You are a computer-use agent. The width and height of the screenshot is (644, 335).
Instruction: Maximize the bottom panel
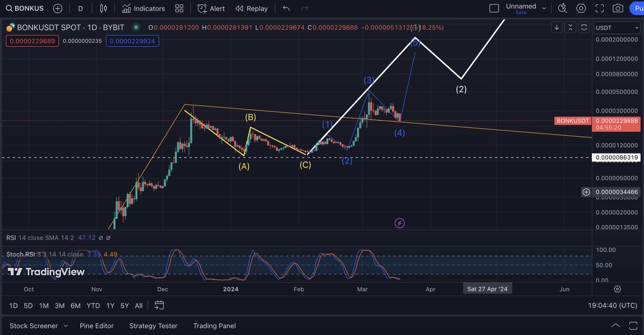pyautogui.click(x=633, y=325)
